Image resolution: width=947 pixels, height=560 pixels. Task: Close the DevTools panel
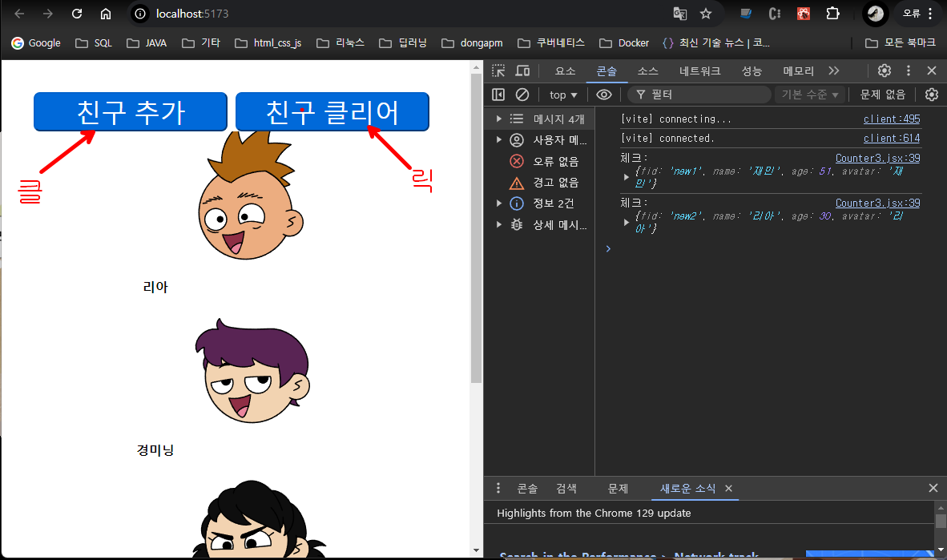(932, 71)
